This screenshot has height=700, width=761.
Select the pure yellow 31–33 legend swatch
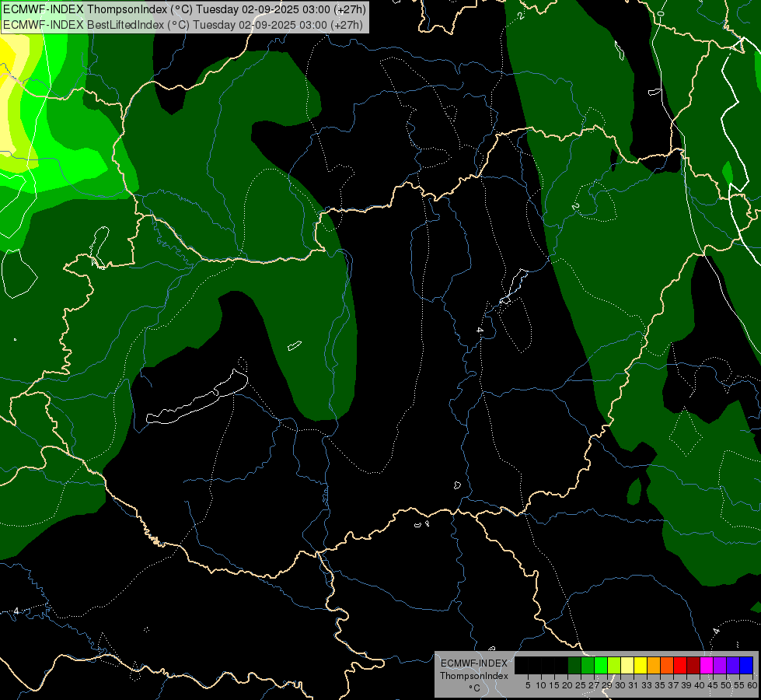[x=641, y=665]
